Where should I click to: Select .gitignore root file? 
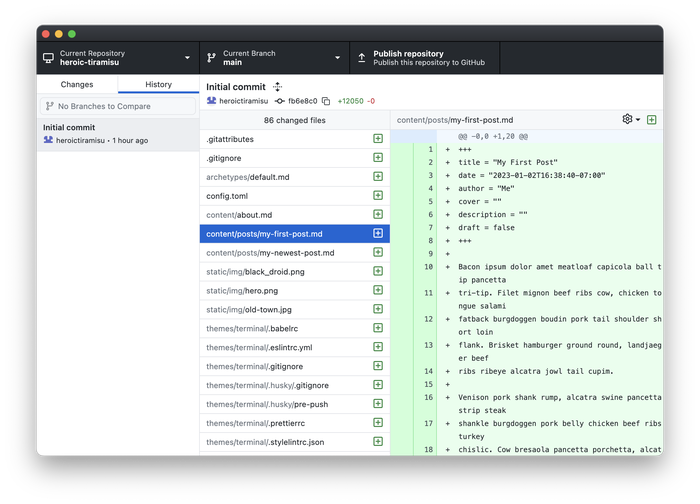tap(295, 158)
